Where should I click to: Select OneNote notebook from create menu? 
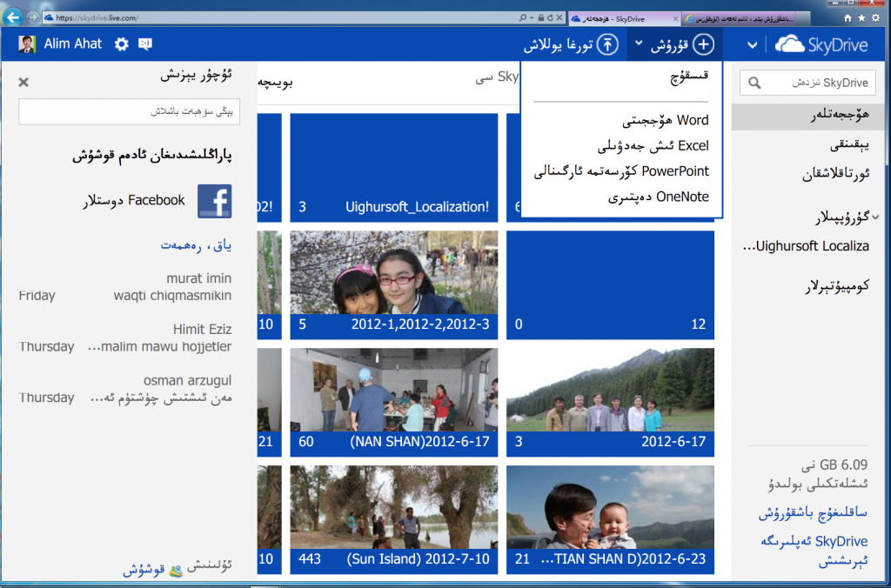coord(659,197)
